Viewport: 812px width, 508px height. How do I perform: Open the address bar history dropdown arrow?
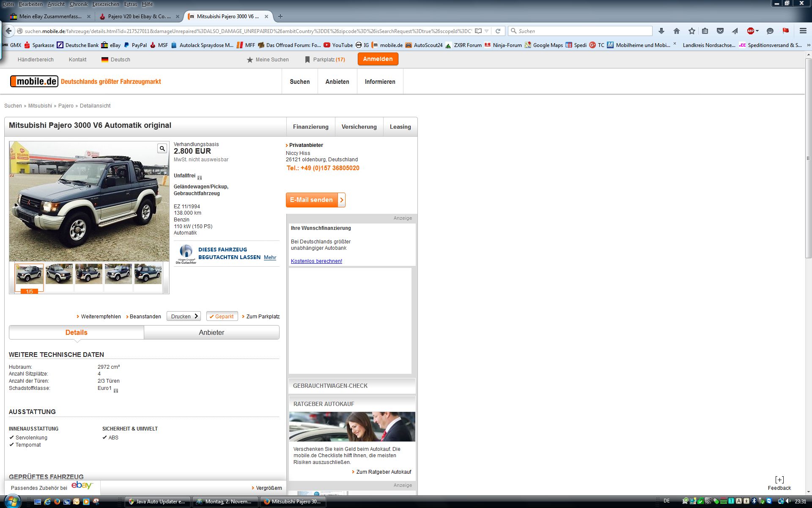[487, 31]
